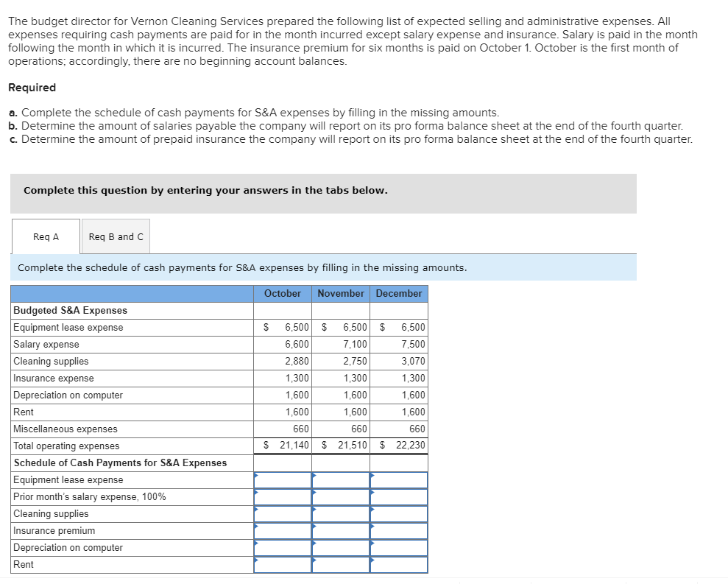The height and width of the screenshot is (584, 728).
Task: Click Prior month's salary expense, 100% label
Action: pyautogui.click(x=90, y=496)
